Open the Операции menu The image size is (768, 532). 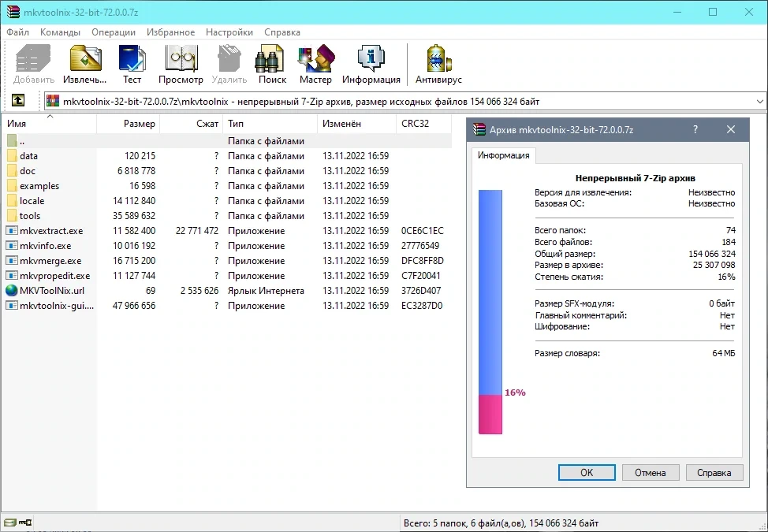113,32
